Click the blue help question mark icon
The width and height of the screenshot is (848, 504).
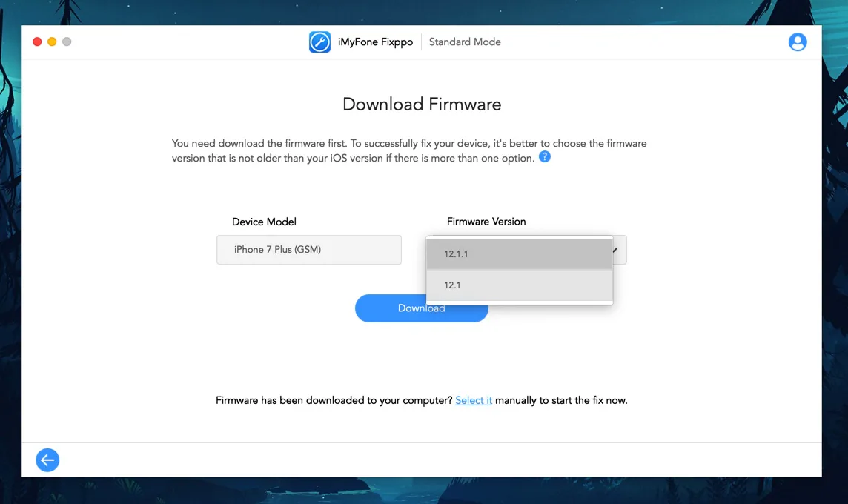click(x=545, y=157)
